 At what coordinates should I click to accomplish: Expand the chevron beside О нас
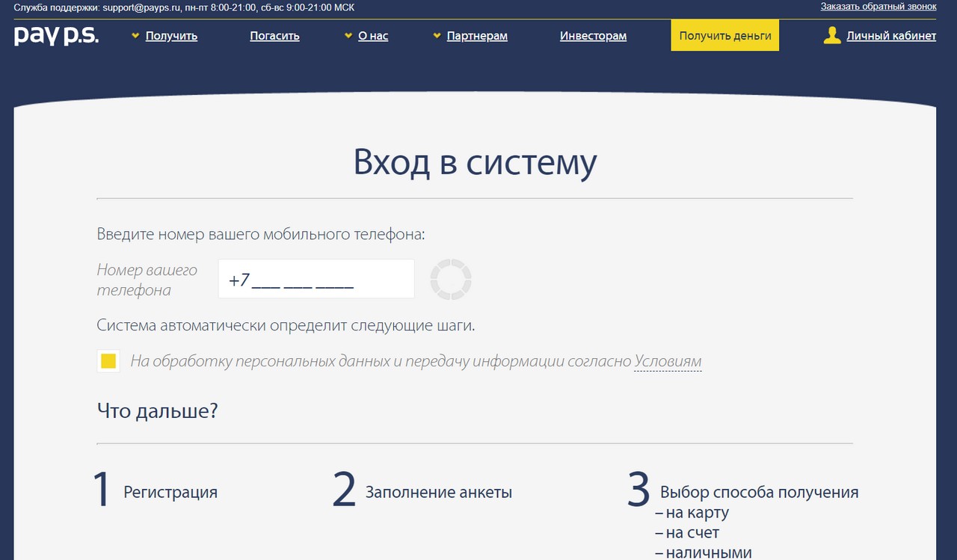click(x=348, y=35)
